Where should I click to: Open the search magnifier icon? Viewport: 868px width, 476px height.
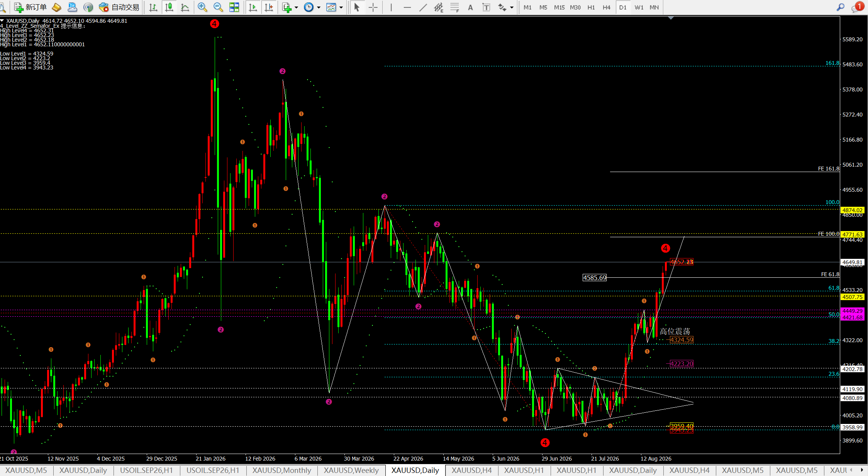click(840, 7)
